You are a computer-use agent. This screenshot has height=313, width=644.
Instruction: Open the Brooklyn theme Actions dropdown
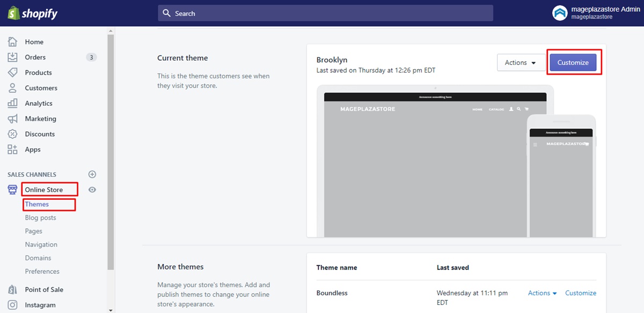coord(521,63)
